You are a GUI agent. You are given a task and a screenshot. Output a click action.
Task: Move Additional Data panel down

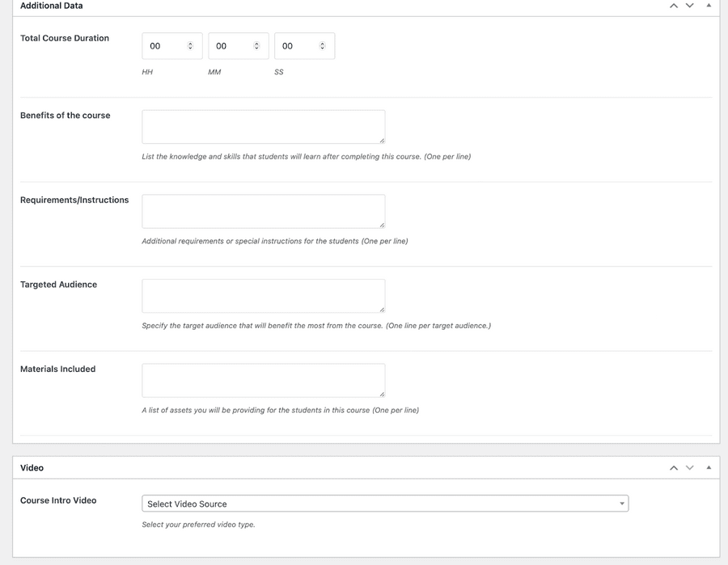690,6
